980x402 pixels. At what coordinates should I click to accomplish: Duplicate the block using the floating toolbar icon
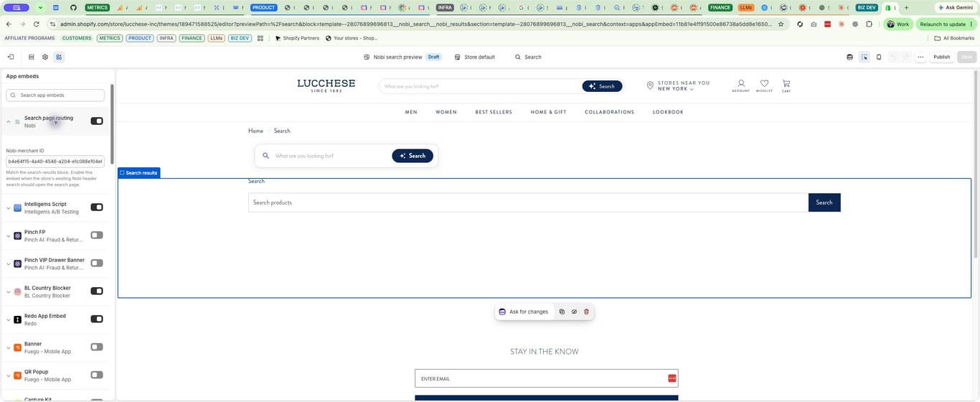[x=562, y=312]
